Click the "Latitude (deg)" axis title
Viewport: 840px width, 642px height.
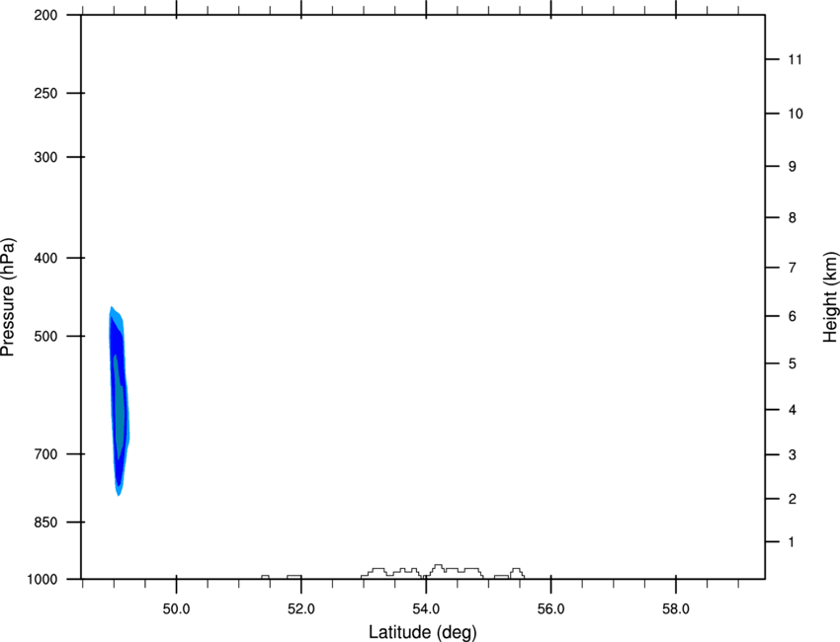coord(422,632)
